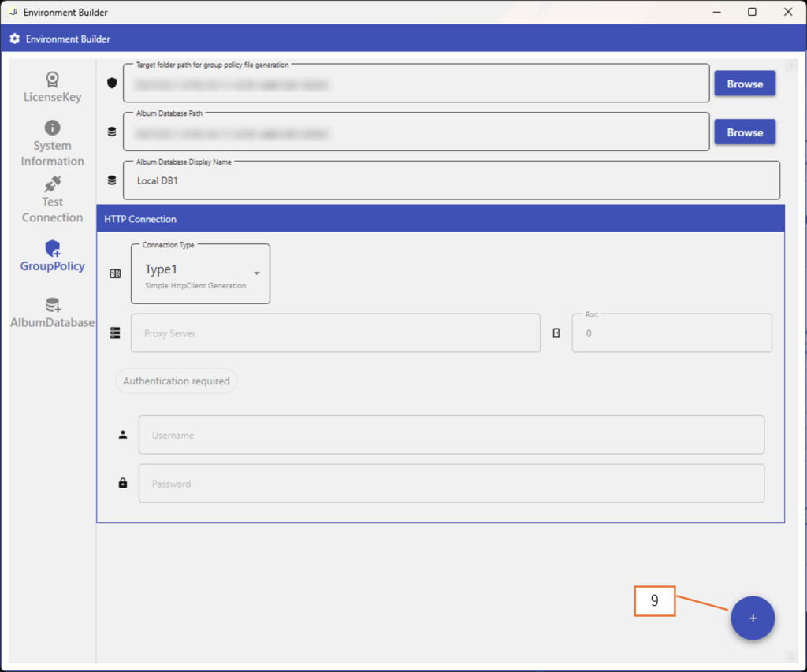Toggle the Authentication required chip
This screenshot has height=672, width=807.
pyautogui.click(x=176, y=381)
